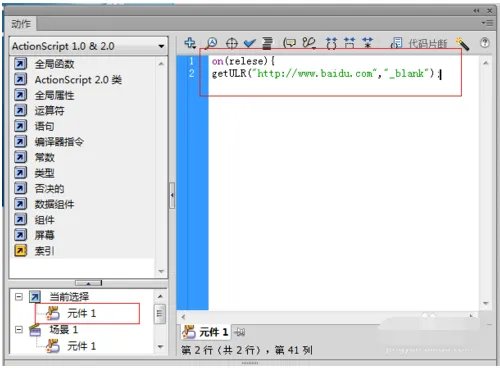Open the Find tool in the Actions toolbar
Viewport: 500px width, 369px height.
212,43
